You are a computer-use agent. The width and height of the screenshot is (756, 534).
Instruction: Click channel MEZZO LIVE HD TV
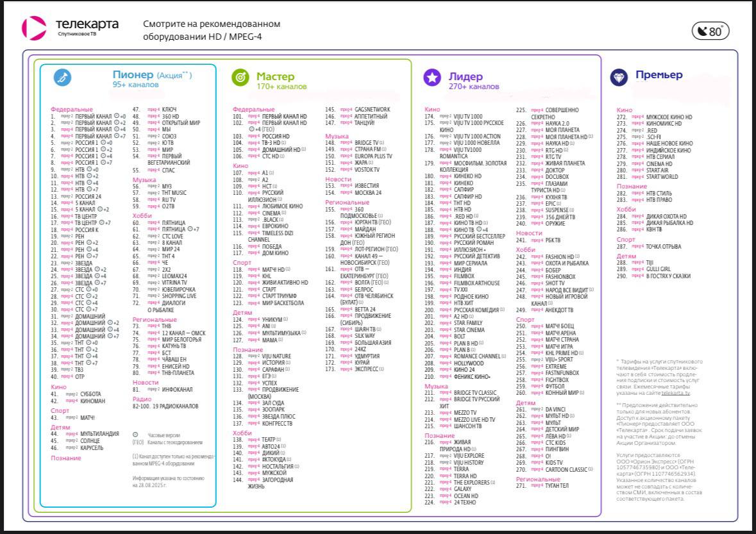(475, 420)
